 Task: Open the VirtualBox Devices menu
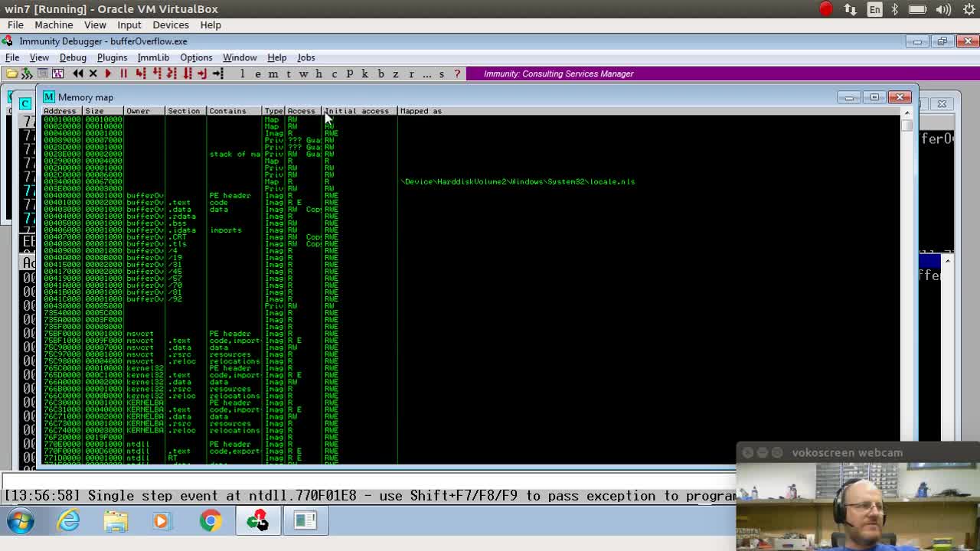click(x=170, y=24)
